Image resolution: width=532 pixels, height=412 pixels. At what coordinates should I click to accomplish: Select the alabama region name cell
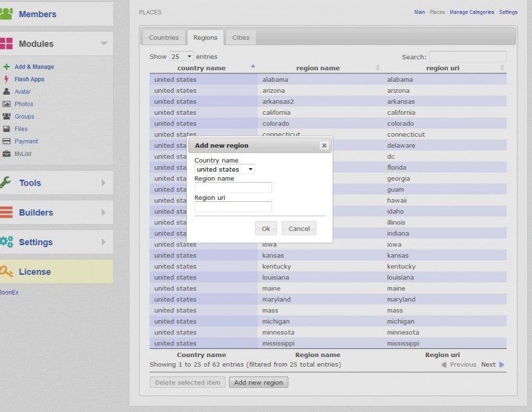320,80
